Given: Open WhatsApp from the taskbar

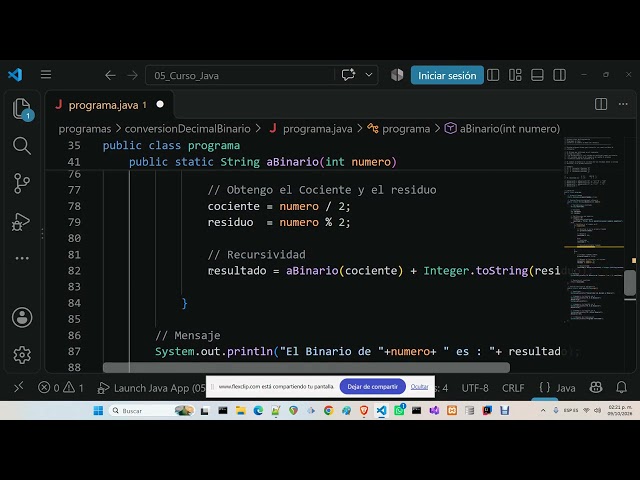Looking at the screenshot, I should click(x=399, y=411).
